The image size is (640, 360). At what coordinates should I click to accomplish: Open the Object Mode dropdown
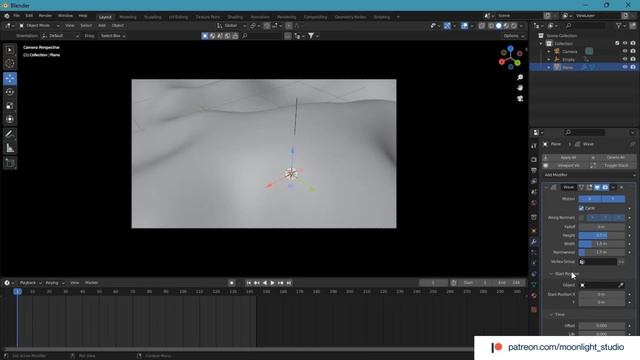pos(39,25)
